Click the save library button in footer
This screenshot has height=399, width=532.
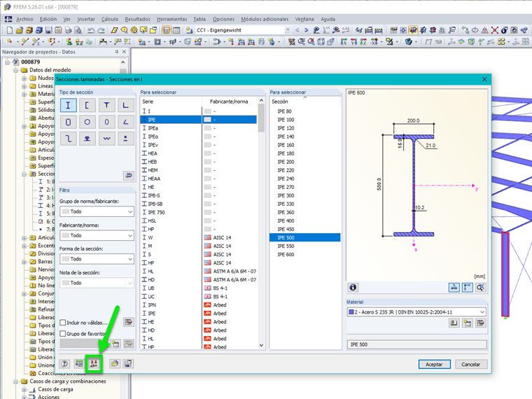pos(128,364)
